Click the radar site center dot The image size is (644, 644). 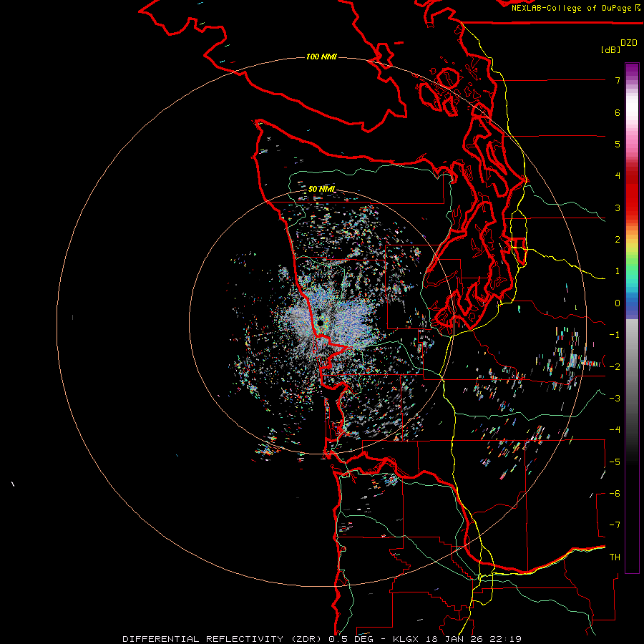coord(321,323)
